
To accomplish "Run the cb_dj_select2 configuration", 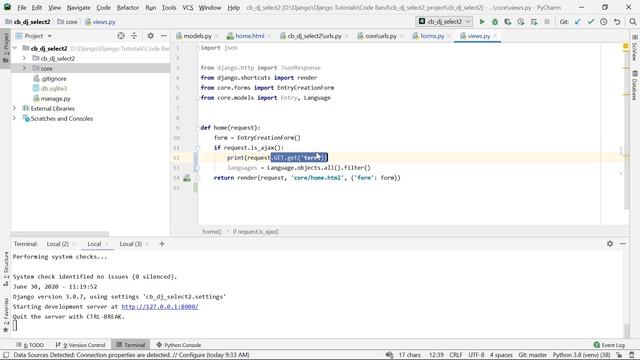I will point(482,22).
